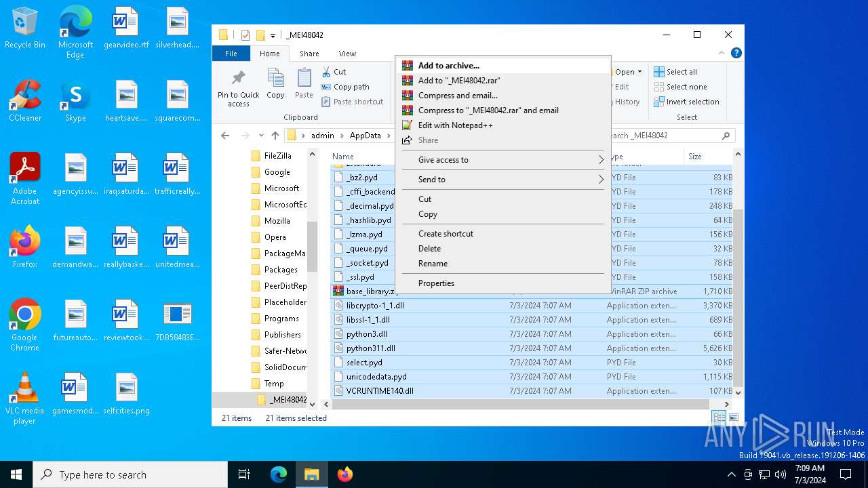Click the Copy ribbon icon
This screenshot has width=868, height=488.
[275, 84]
